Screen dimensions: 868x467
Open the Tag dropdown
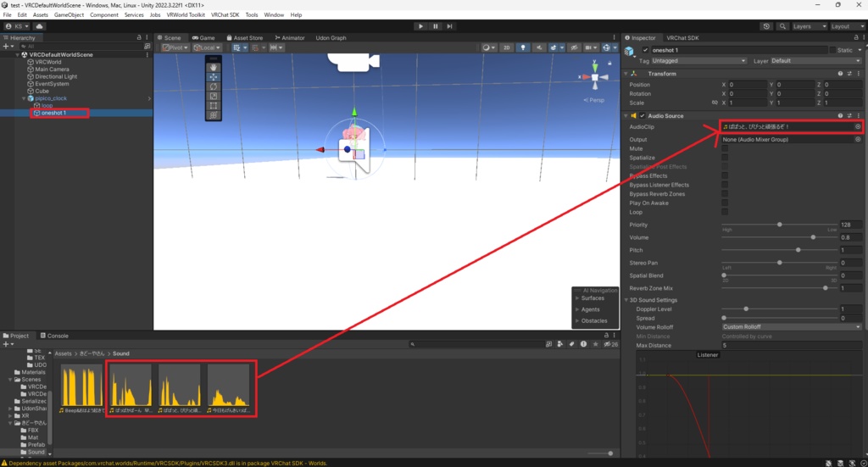(698, 61)
